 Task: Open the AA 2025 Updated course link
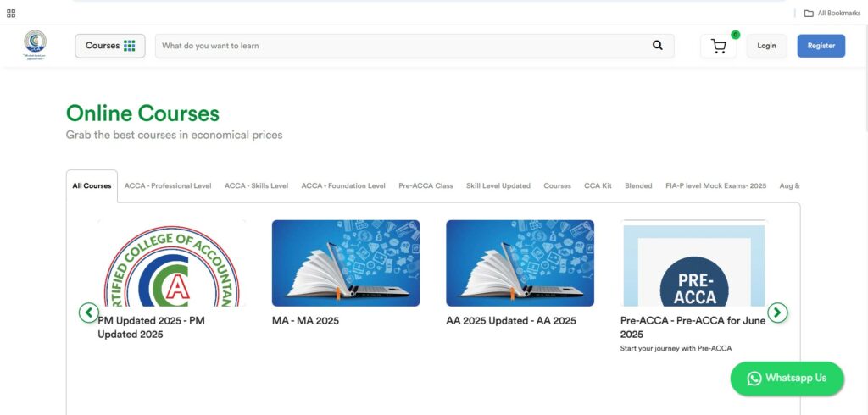(511, 321)
